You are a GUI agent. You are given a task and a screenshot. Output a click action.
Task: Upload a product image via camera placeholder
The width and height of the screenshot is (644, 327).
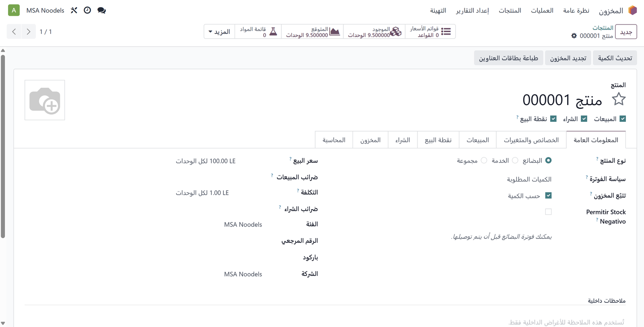coord(45,100)
